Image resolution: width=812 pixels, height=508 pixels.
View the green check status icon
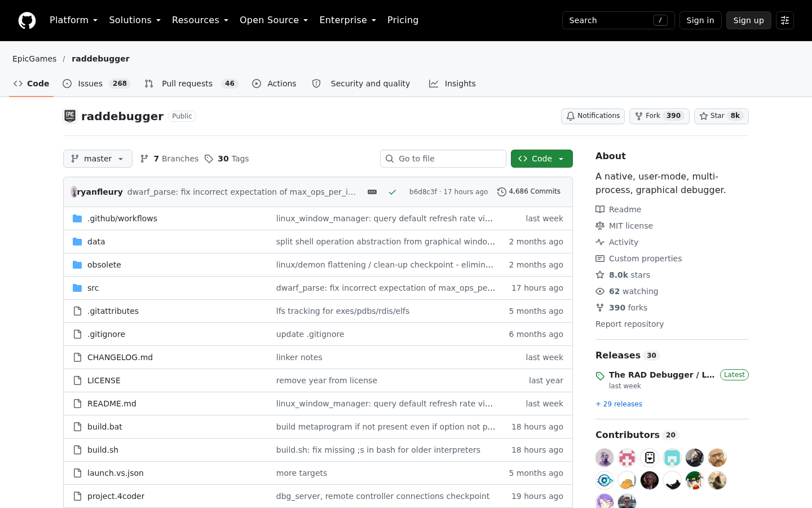click(392, 192)
